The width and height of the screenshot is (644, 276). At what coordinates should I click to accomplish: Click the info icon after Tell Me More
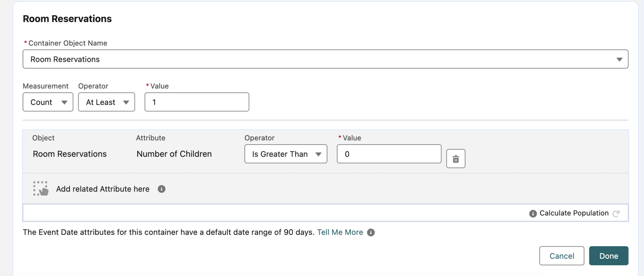tap(371, 232)
